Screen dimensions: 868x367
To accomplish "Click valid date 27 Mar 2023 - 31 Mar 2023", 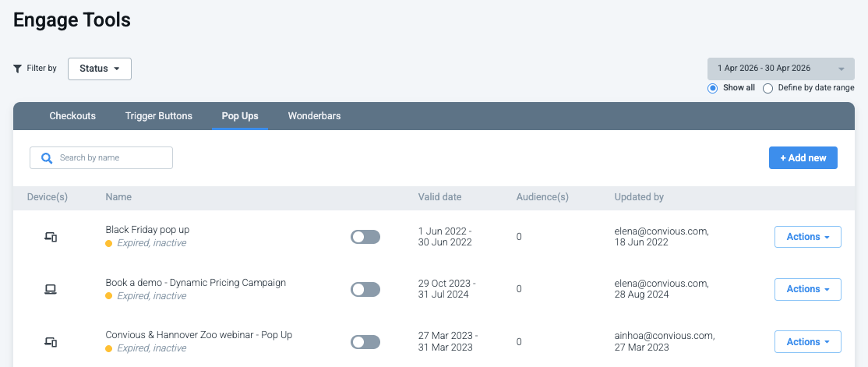I will point(448,341).
